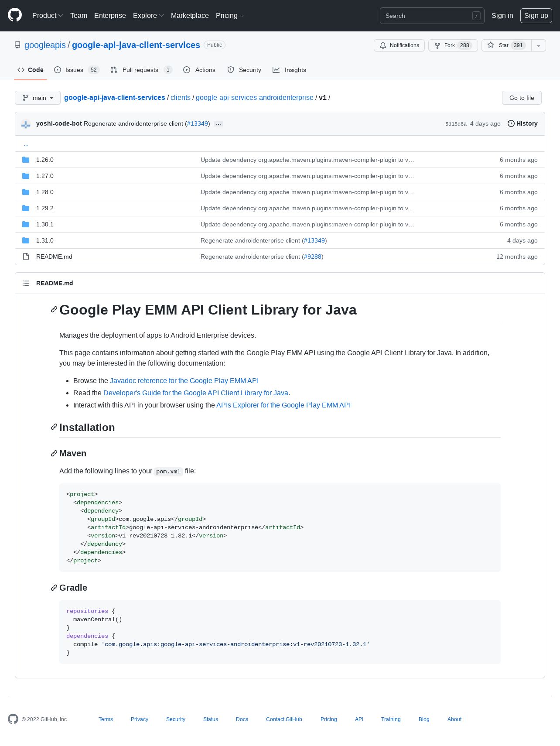This screenshot has width=560, height=746.
Task: Click anchor link icon beside Gradle heading
Action: tap(54, 588)
